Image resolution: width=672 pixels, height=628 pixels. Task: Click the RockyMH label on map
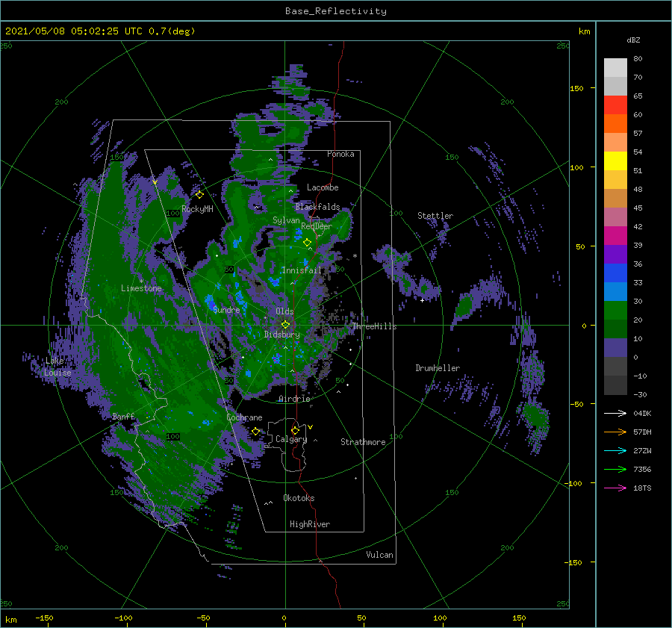pos(198,209)
